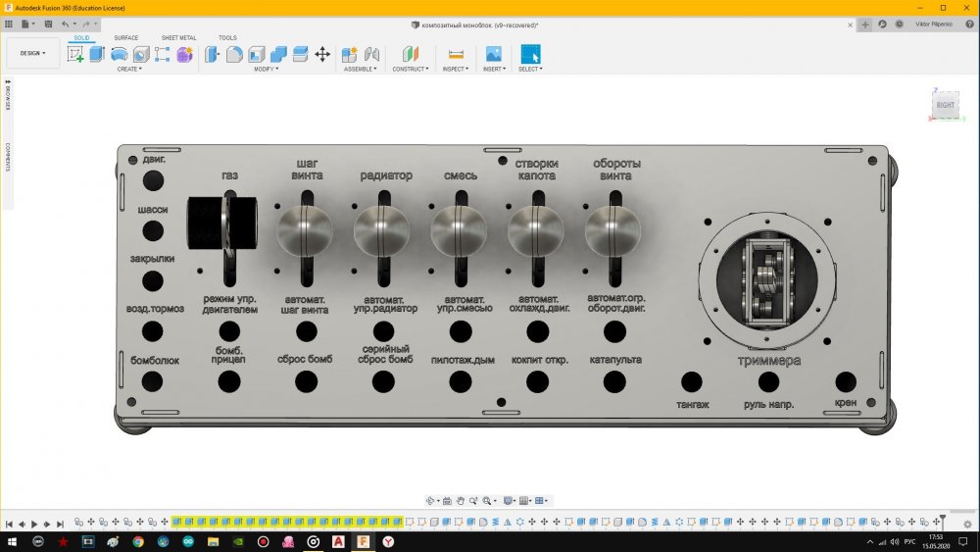Select the Press Pull tool
The image size is (980, 552).
212,54
